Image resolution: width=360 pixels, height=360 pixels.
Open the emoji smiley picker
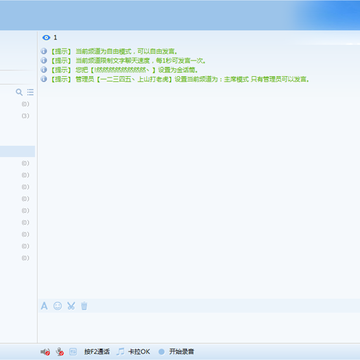click(x=58, y=306)
